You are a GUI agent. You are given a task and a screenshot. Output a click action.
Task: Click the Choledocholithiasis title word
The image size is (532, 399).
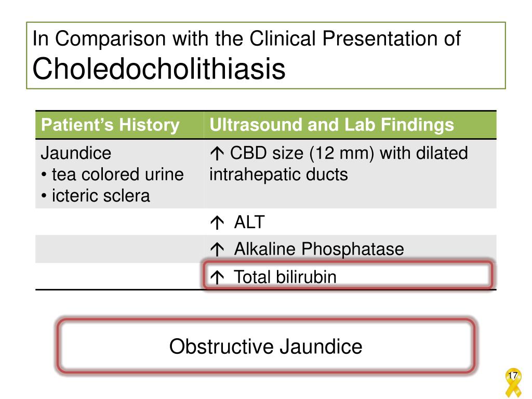tap(159, 69)
